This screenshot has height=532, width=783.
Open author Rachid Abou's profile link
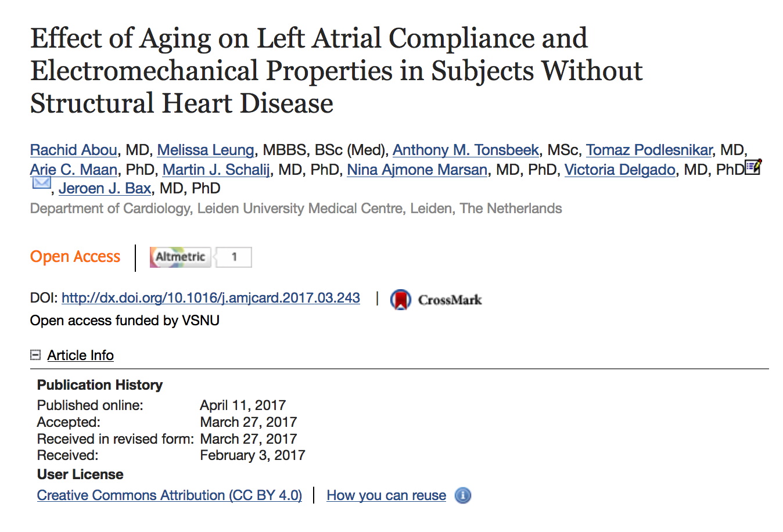(x=74, y=150)
